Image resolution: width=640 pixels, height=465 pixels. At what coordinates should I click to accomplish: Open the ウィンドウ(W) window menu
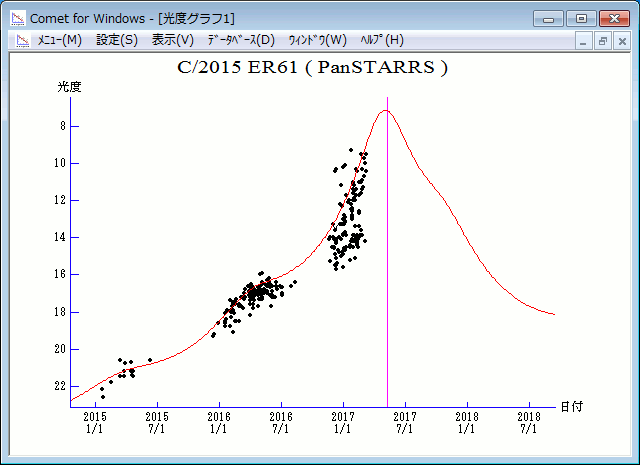pos(317,40)
